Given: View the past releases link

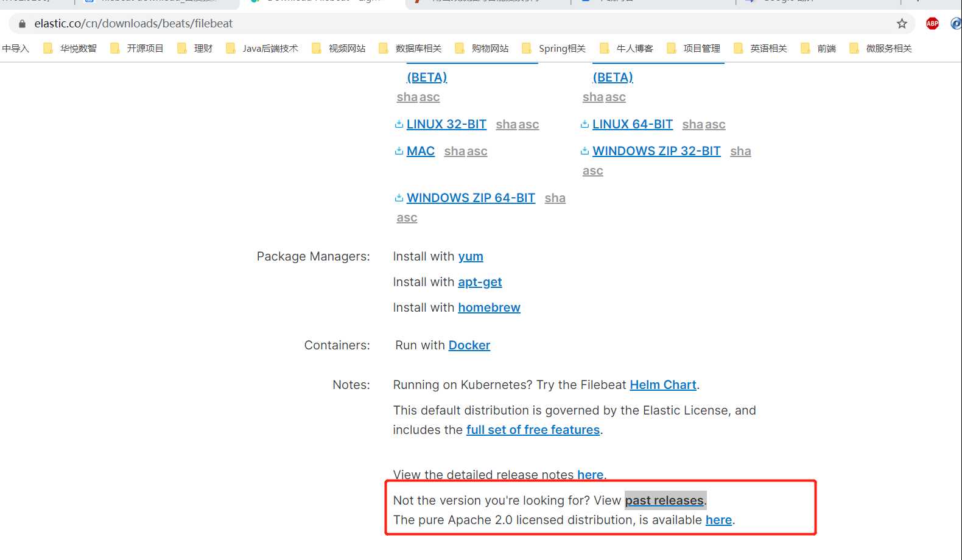Looking at the screenshot, I should point(664,501).
